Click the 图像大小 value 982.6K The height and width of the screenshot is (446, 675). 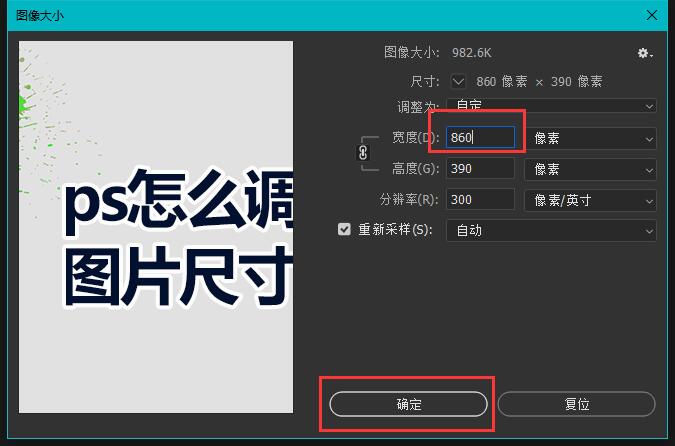coord(471,53)
